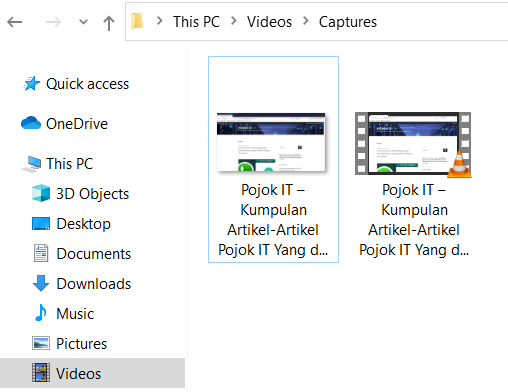Viewport: 508px width, 392px height.
Task: Select Captures in the address breadcrumb
Action: pyautogui.click(x=348, y=22)
